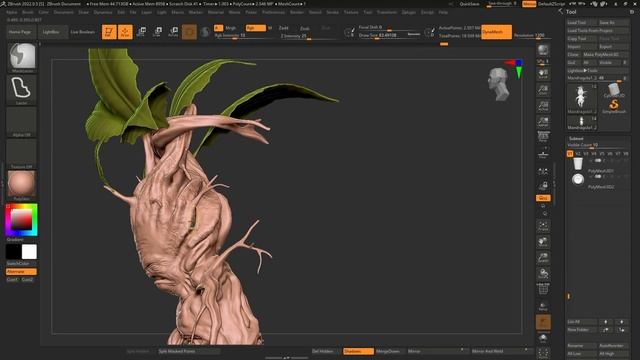The image size is (640, 360).
Task: Click the Transp transparency icon
Action: click(543, 305)
